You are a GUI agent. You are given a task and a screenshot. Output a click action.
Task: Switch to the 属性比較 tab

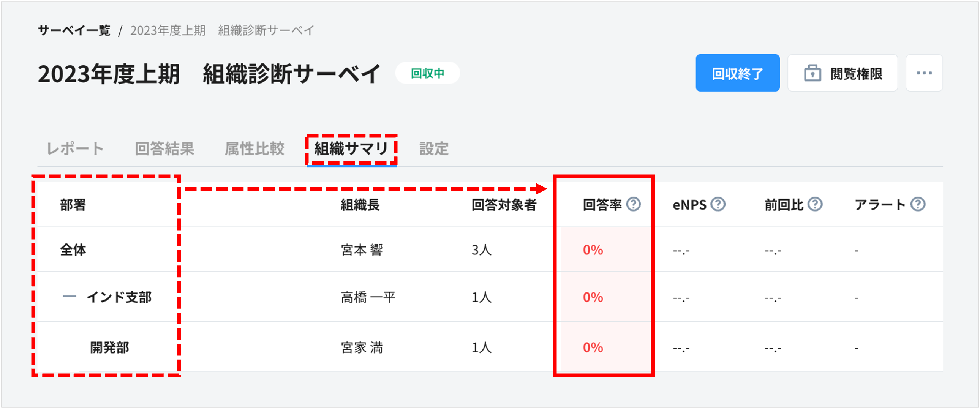click(x=254, y=149)
